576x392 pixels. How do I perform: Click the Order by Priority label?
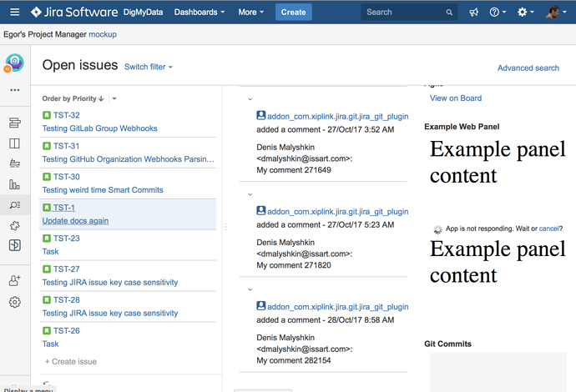click(69, 98)
